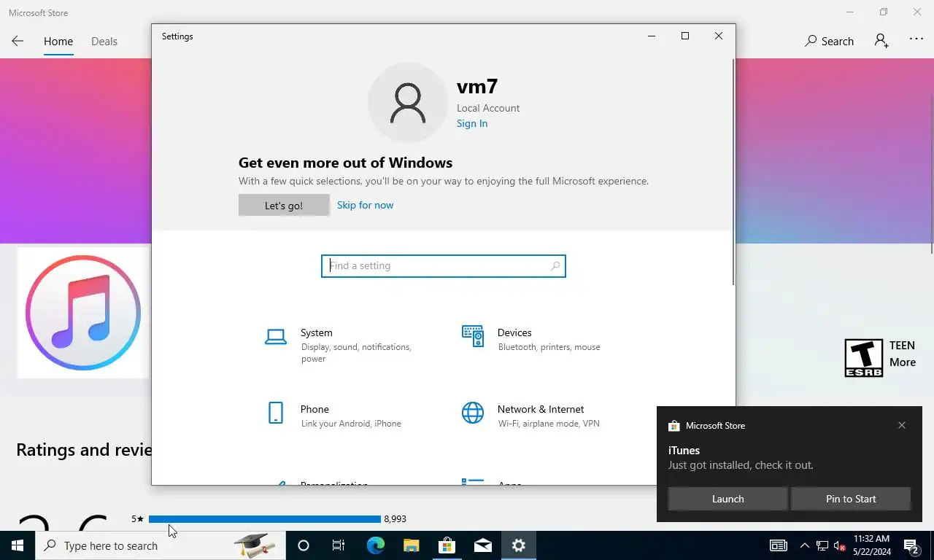Click the user avatar icon in Settings
Viewport: 934px width, 560px height.
[407, 103]
